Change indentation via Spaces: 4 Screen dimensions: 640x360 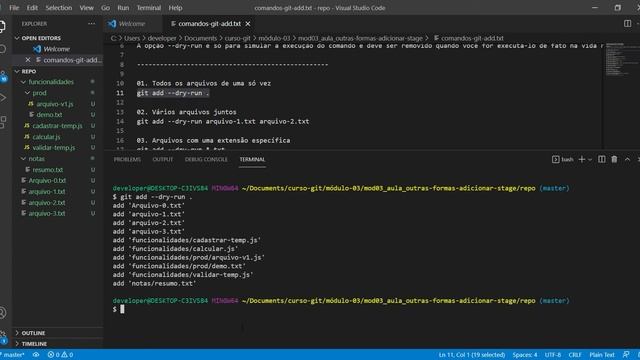524,355
